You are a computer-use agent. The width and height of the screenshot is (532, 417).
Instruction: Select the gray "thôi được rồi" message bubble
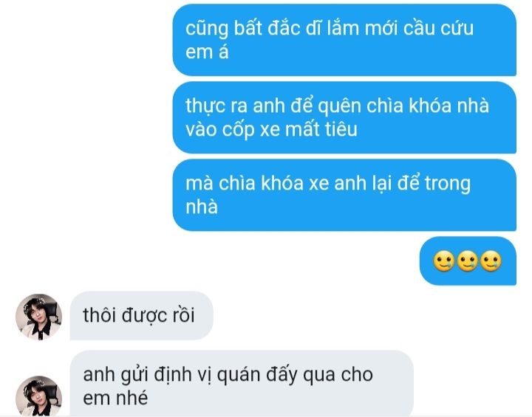click(141, 315)
